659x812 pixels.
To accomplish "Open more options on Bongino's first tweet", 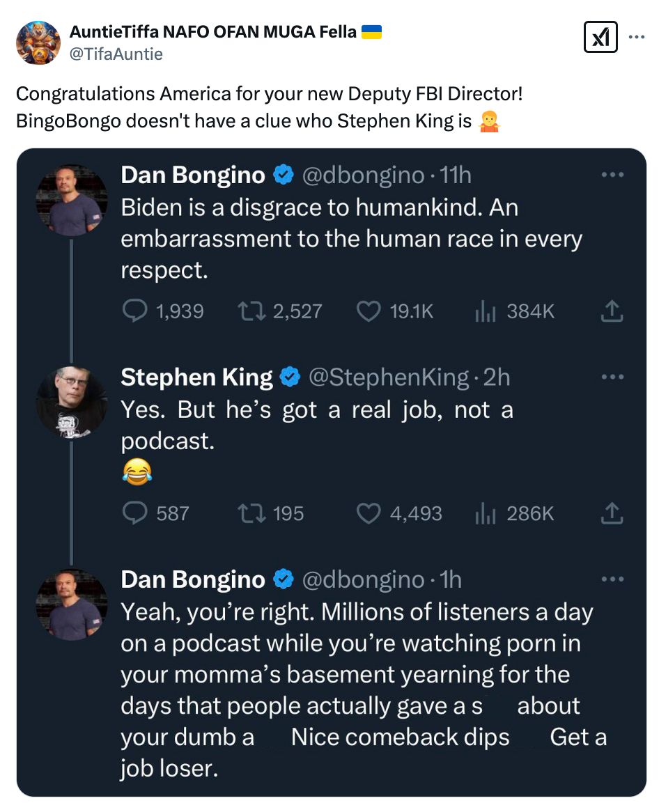I will point(612,175).
